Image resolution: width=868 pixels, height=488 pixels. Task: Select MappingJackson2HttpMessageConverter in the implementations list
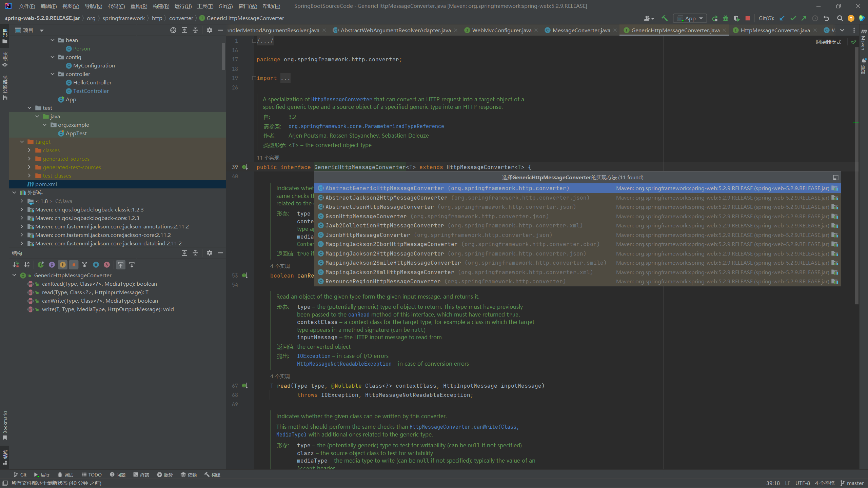384,253
